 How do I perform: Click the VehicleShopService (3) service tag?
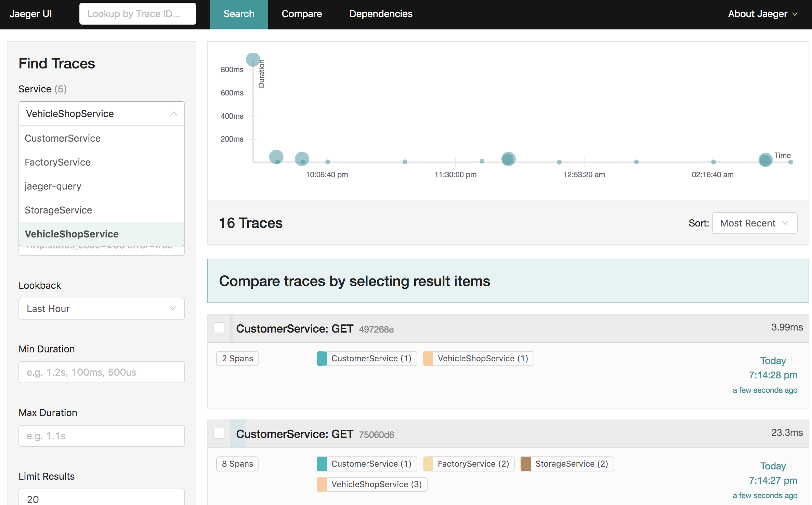(x=372, y=484)
